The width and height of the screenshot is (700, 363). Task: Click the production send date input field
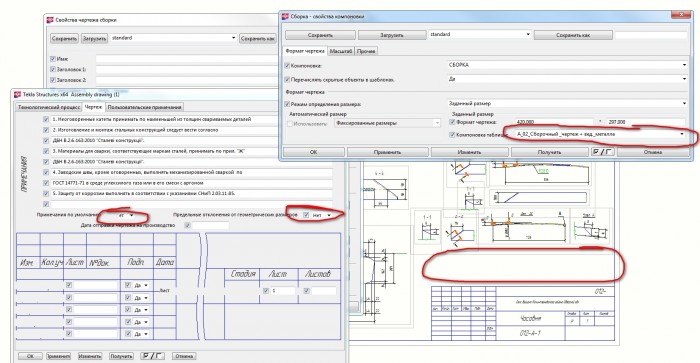point(210,225)
